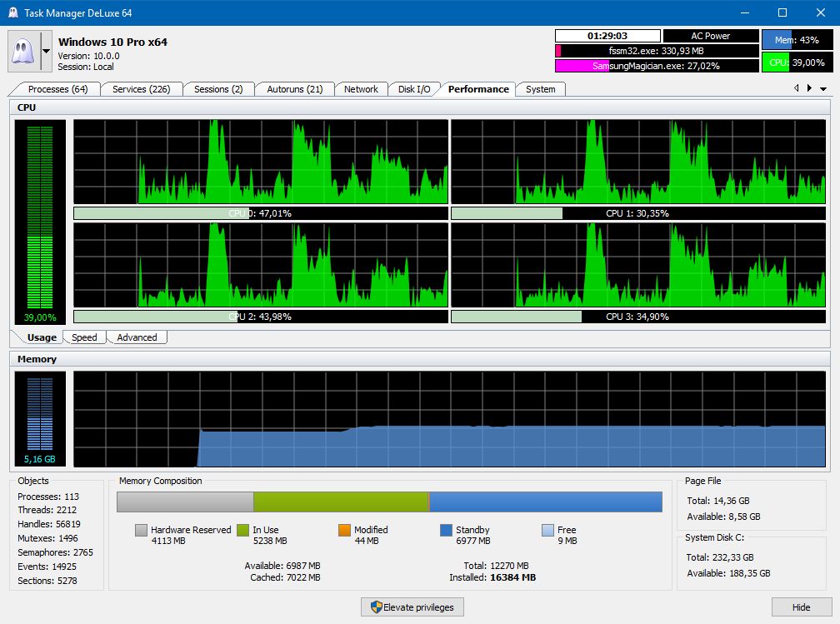Click the blue segment of memory composition bar
840x624 pixels.
[x=546, y=502]
